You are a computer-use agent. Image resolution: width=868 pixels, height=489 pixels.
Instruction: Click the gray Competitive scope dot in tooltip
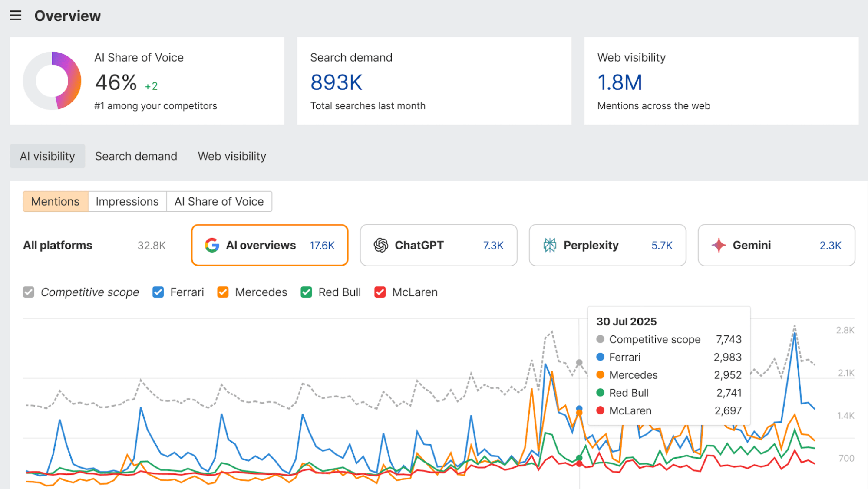600,339
